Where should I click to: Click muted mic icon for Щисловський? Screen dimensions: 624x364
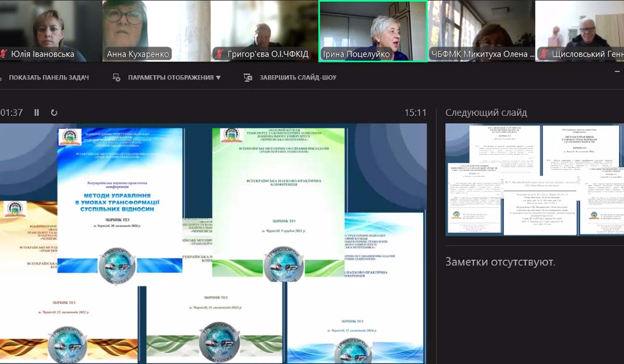[x=544, y=54]
